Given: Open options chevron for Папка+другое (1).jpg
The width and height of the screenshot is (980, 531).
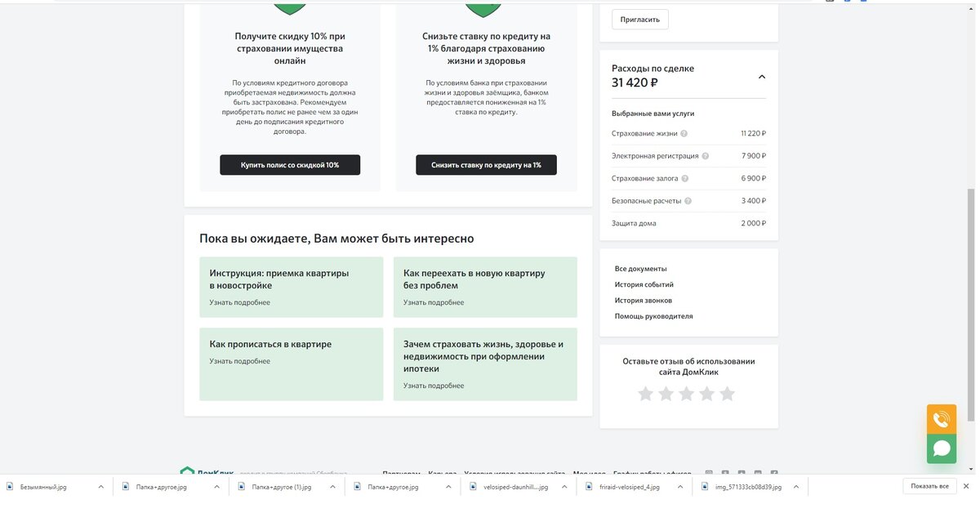Looking at the screenshot, I should tap(332, 486).
